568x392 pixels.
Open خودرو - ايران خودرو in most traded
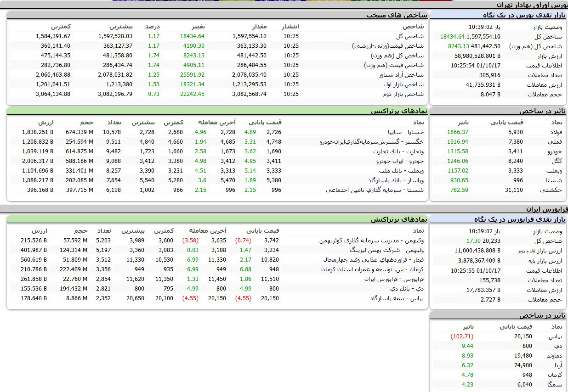(400, 161)
